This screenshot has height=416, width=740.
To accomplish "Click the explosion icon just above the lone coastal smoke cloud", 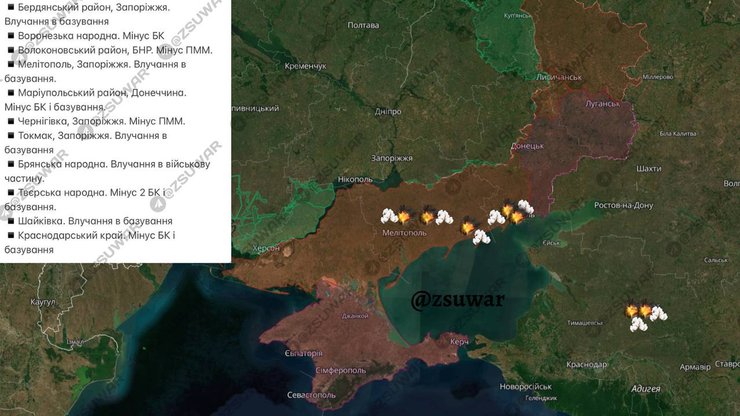I will point(467,229).
